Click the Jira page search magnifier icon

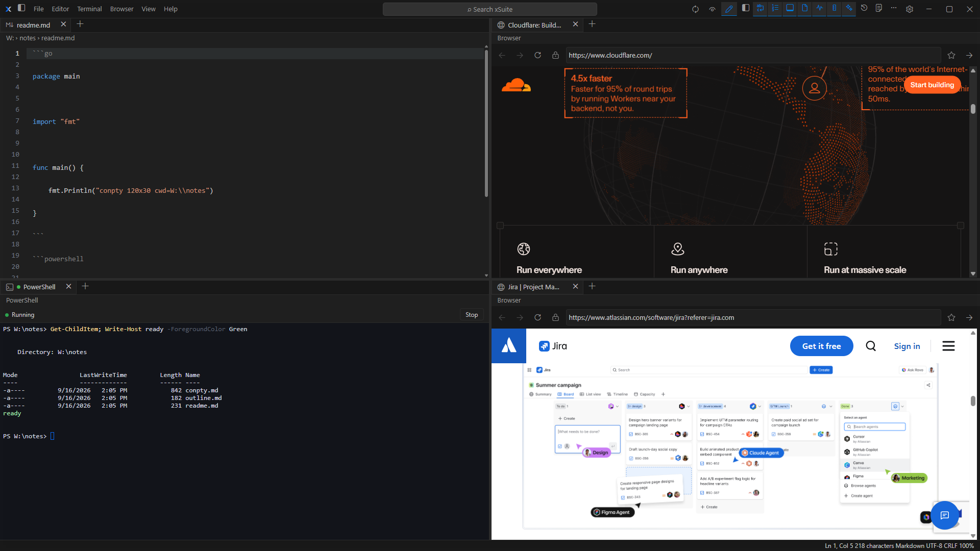(871, 346)
